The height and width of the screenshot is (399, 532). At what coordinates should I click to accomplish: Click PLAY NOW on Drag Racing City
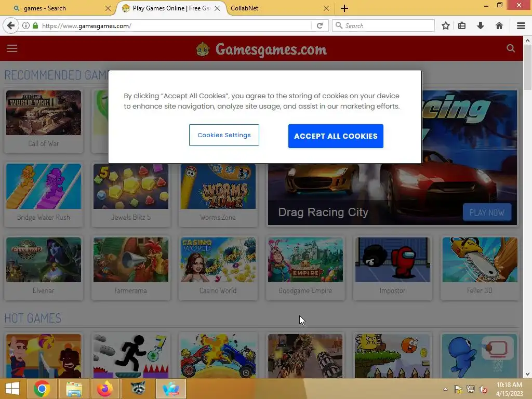(x=487, y=212)
